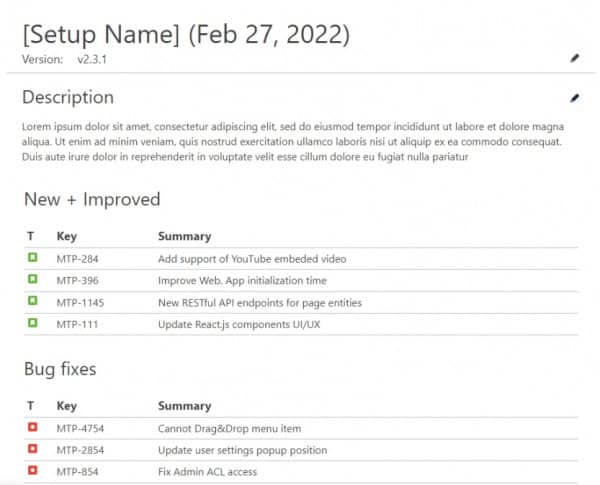Open issue key MTP-396
600x485 pixels.
(77, 281)
